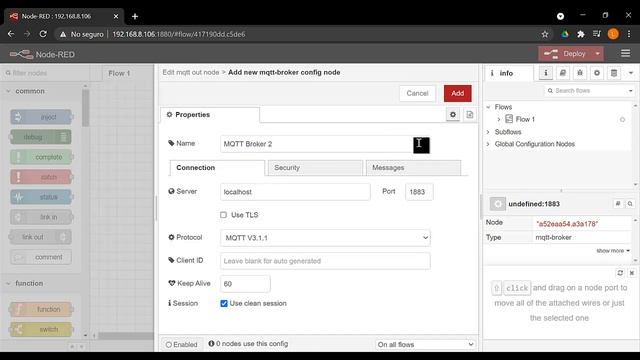
Task: Expand the Flow 1 tree item
Action: click(x=498, y=119)
